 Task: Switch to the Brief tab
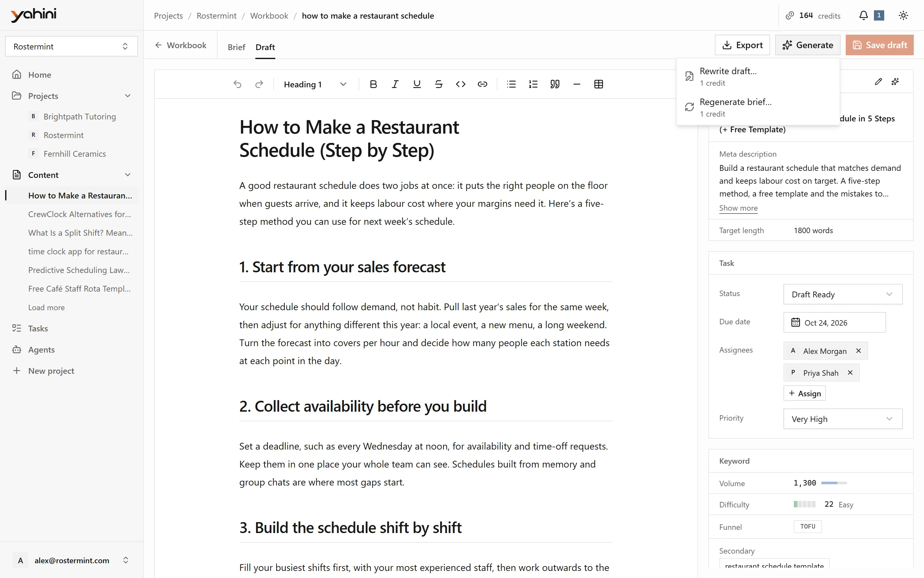pos(236,47)
